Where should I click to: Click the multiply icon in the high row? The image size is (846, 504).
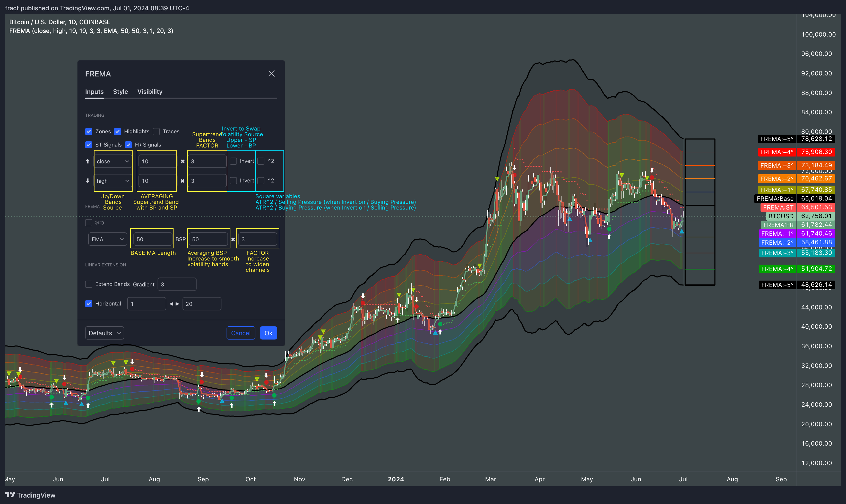(x=182, y=181)
